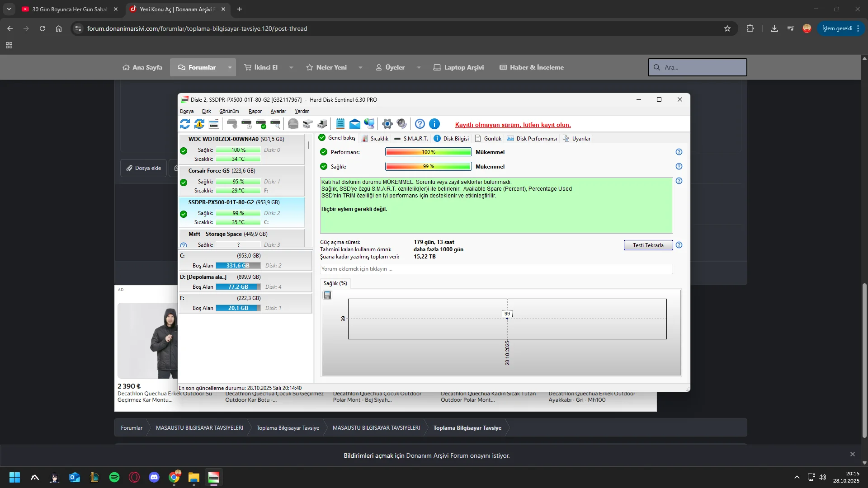This screenshot has height=488, width=868.
Task: Expand the Neler Yeni dropdown arrow
Action: tap(360, 67)
